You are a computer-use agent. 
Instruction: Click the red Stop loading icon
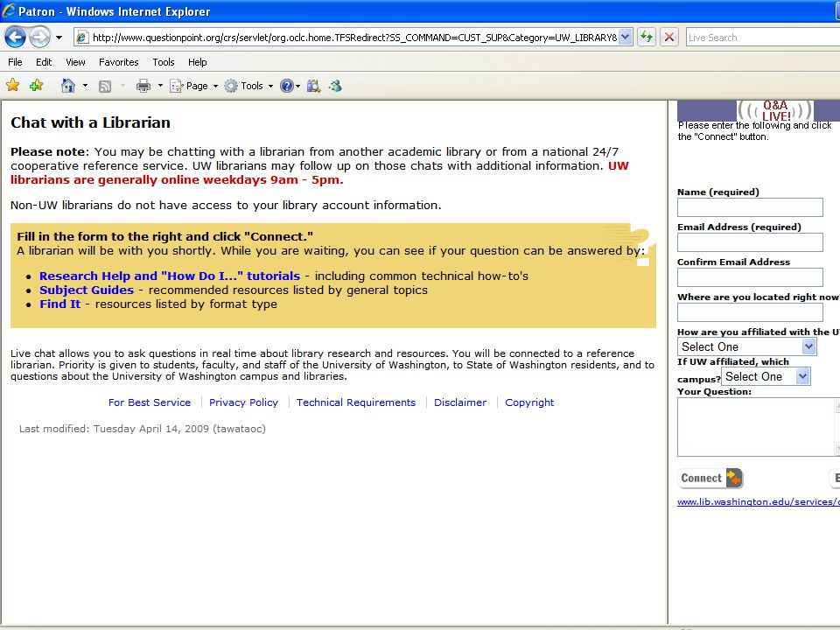tap(669, 38)
